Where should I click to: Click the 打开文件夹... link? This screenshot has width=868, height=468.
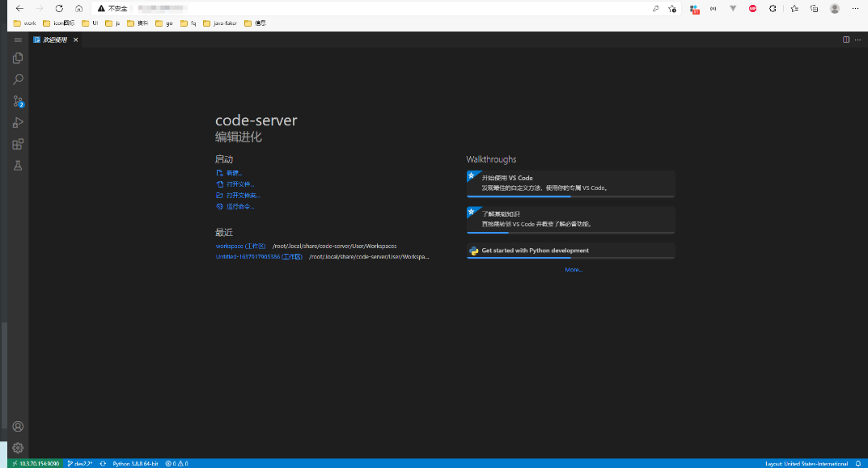[238, 196]
